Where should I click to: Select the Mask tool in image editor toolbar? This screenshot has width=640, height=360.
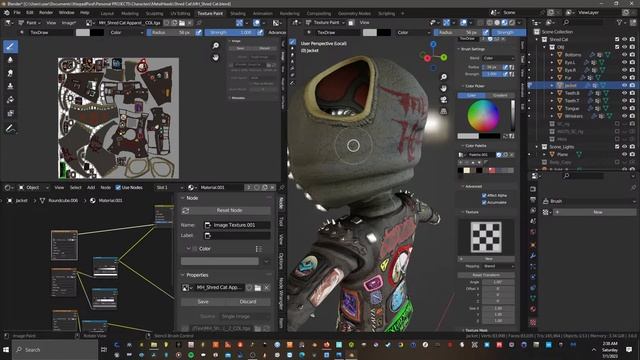pyautogui.click(x=11, y=113)
